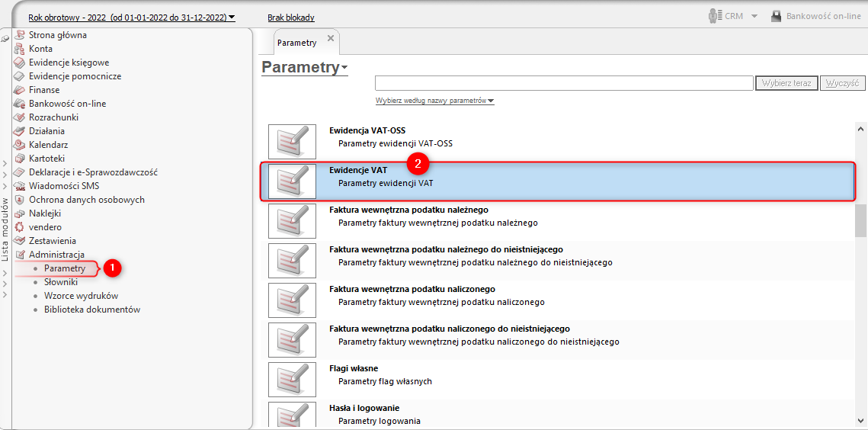Click the Flagi własne parameter icon

coord(292,379)
